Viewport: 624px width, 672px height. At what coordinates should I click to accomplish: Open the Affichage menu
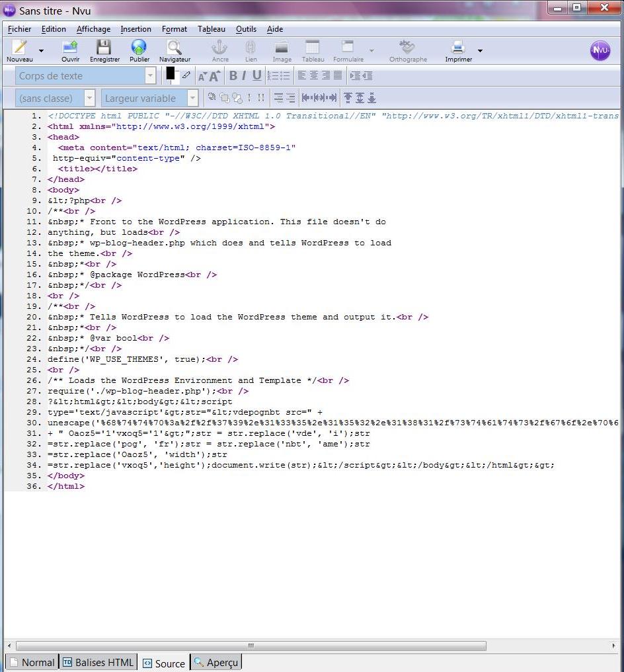coord(93,29)
